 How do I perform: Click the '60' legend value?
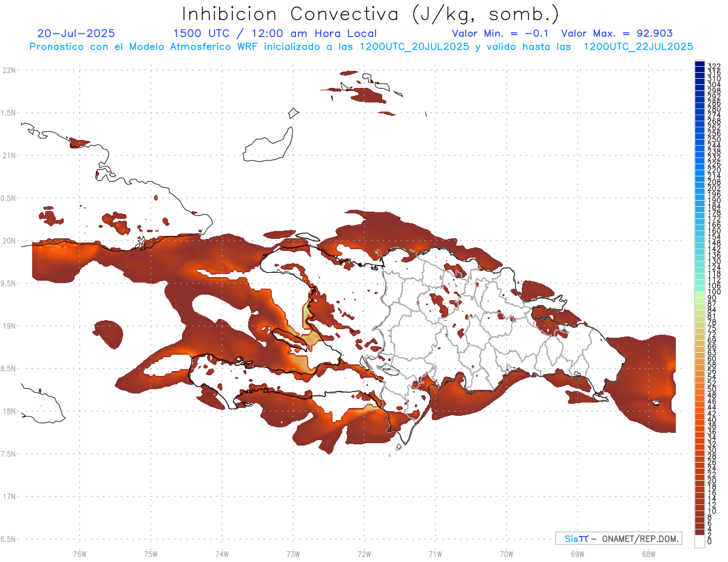712,359
